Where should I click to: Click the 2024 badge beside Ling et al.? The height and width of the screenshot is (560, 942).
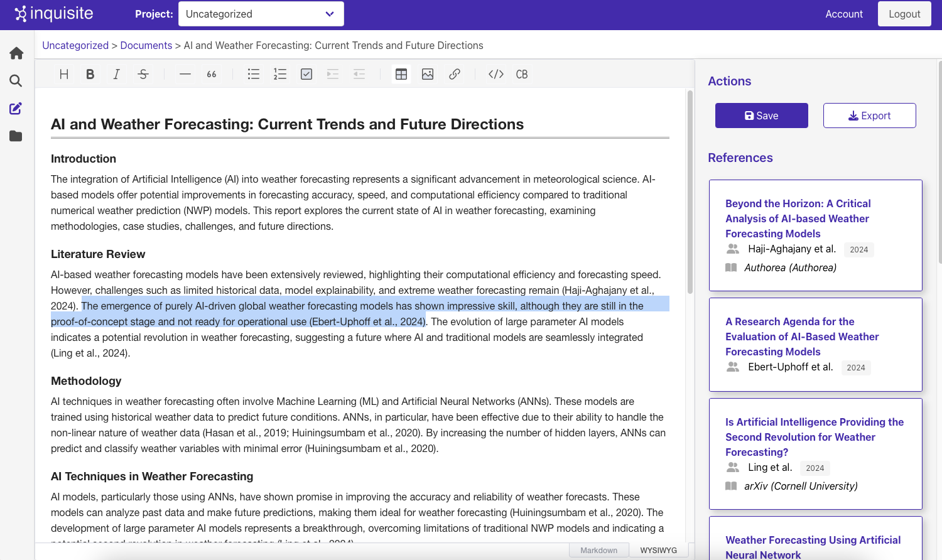(x=815, y=468)
